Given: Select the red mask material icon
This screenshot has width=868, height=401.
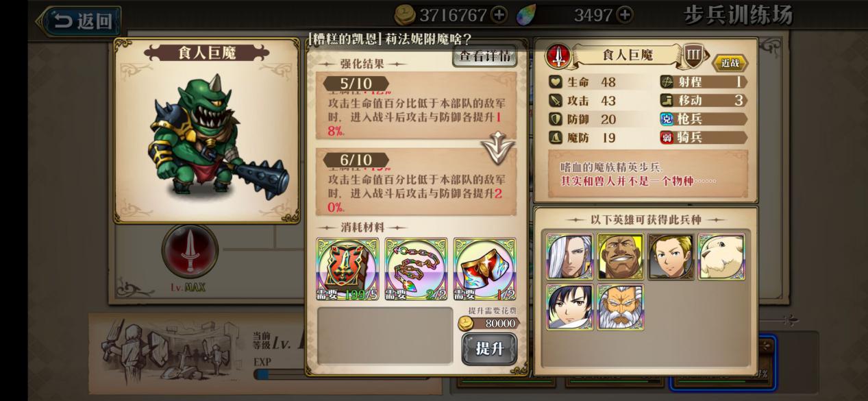Looking at the screenshot, I should pyautogui.click(x=347, y=269).
